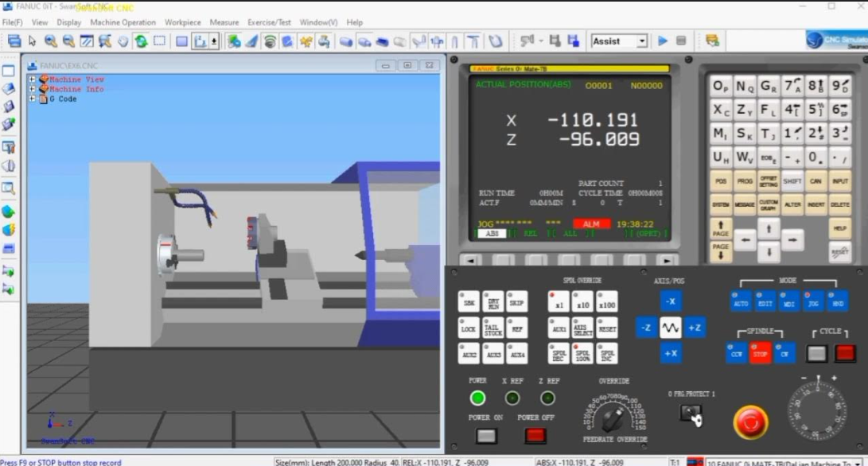Switch to EDIT mode
The width and height of the screenshot is (868, 466).
point(765,301)
